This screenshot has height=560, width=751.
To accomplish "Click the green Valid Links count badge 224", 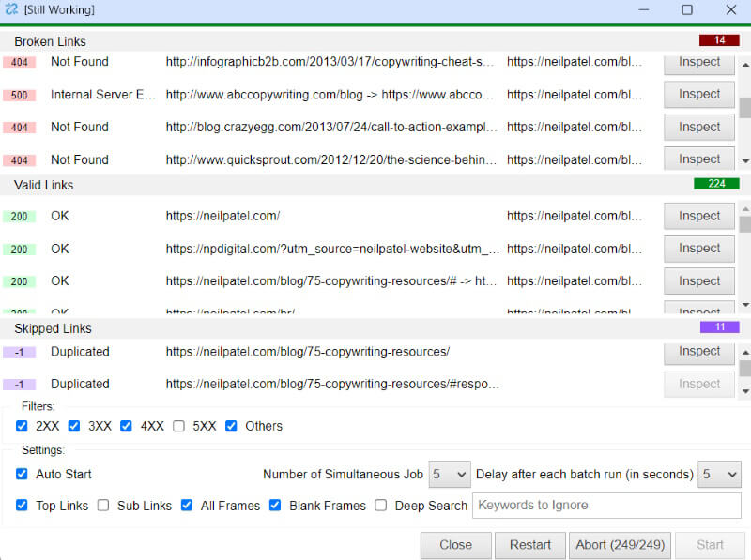I will [x=716, y=183].
